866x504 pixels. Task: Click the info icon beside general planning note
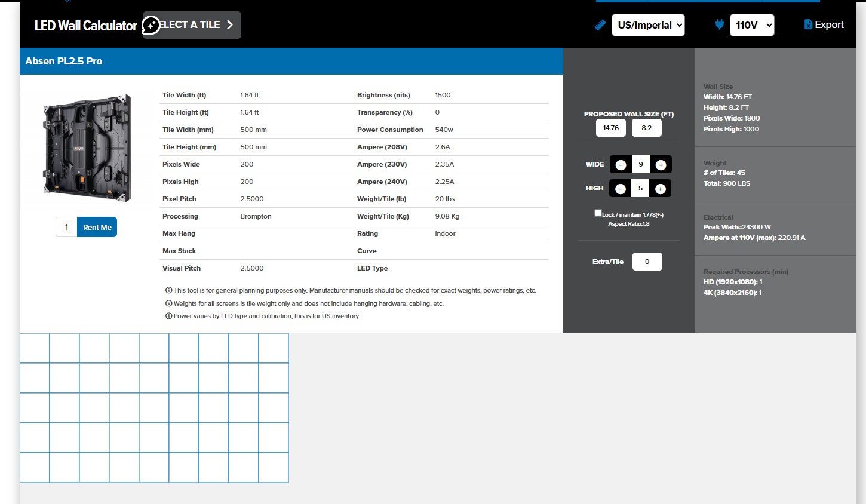[x=168, y=290]
